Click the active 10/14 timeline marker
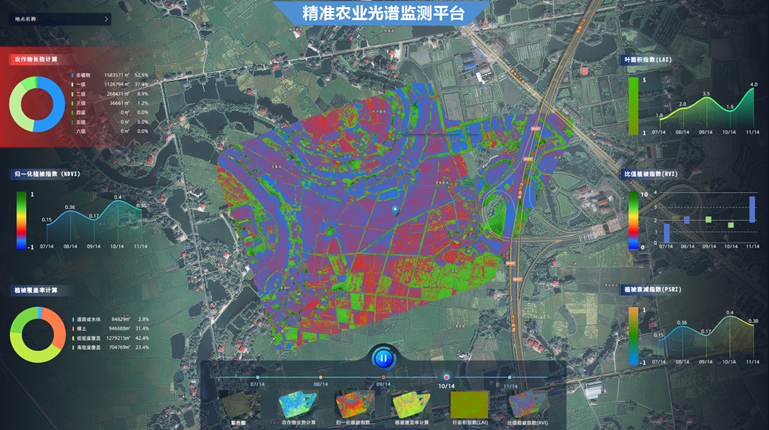This screenshot has width=769, height=430. point(446,377)
